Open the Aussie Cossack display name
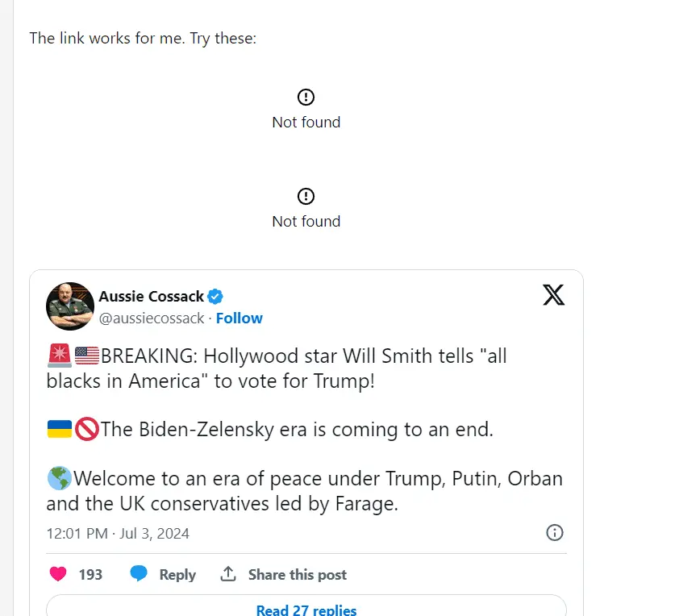The image size is (679, 616). (151, 296)
